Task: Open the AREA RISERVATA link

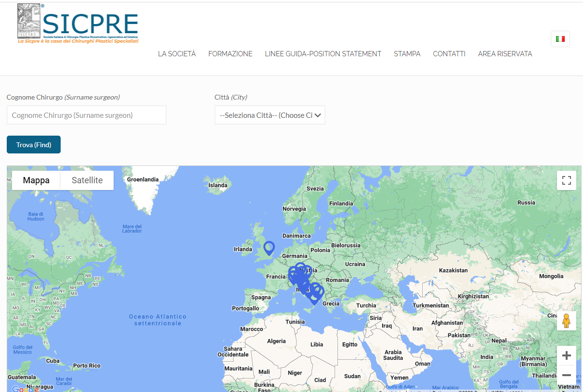Action: (x=505, y=54)
